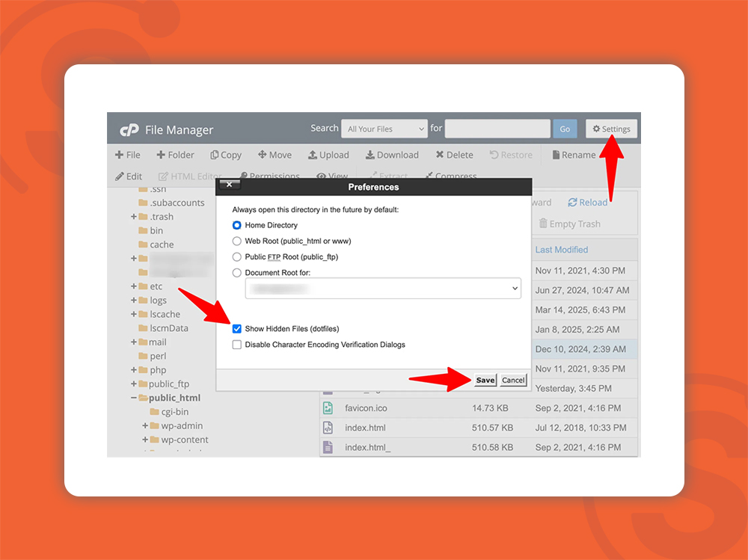Reload the file listing
748x560 pixels.
[588, 203]
